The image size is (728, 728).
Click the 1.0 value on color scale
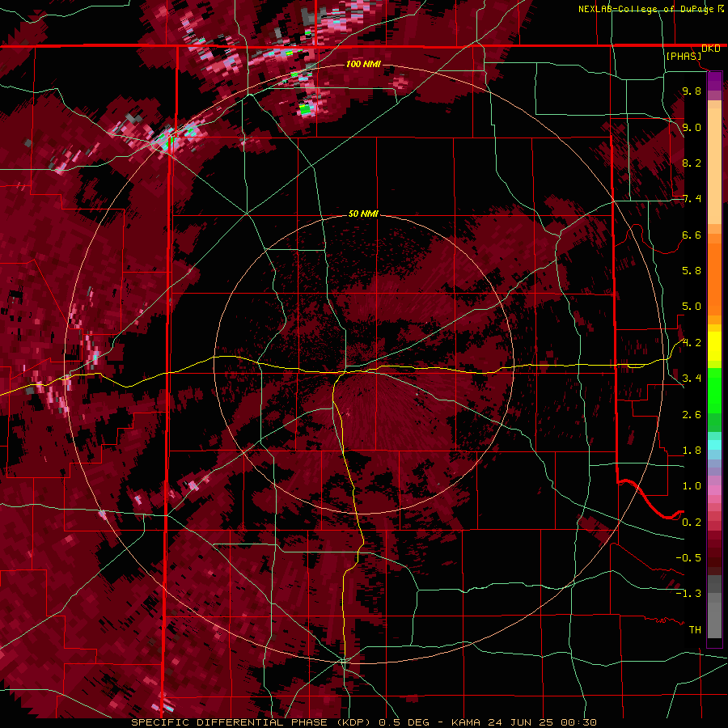692,486
